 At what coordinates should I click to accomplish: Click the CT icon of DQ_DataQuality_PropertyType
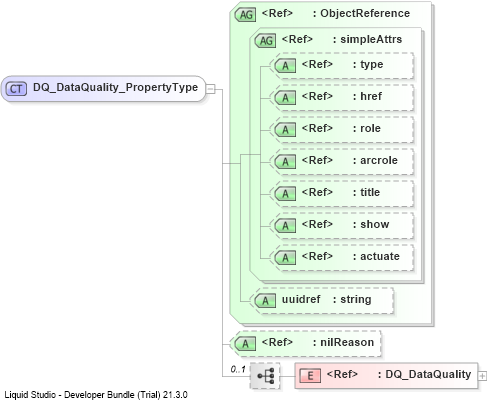click(16, 89)
